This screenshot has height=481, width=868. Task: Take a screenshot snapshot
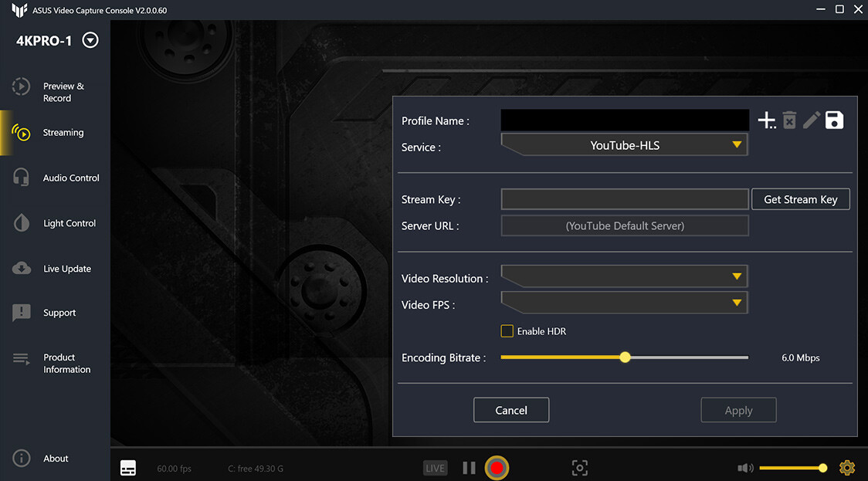580,469
